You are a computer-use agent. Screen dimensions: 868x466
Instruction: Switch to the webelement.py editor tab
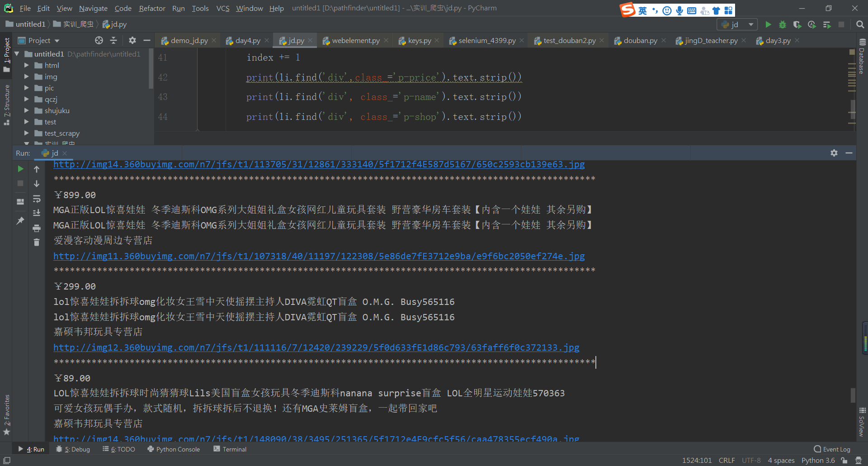356,40
